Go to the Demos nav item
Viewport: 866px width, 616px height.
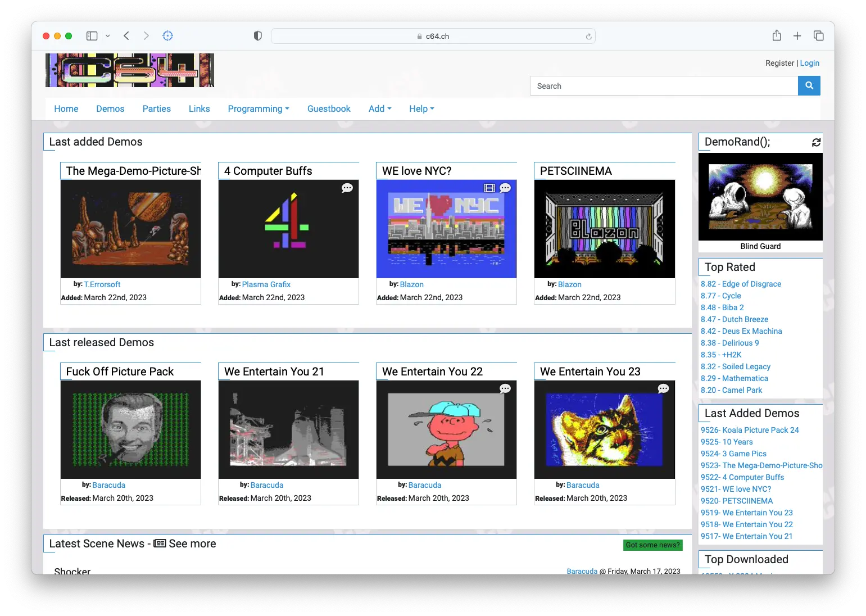110,109
